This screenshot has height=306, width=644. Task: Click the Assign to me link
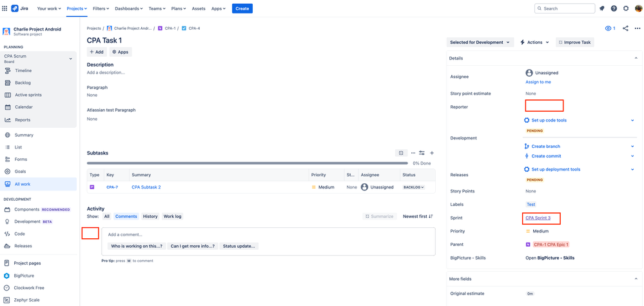(538, 82)
